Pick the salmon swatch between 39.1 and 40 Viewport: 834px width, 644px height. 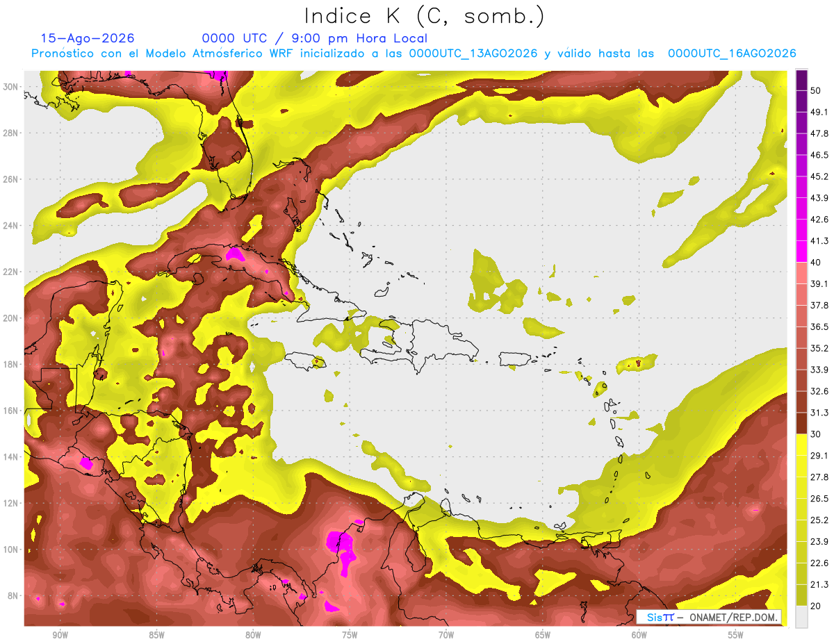[x=801, y=273]
